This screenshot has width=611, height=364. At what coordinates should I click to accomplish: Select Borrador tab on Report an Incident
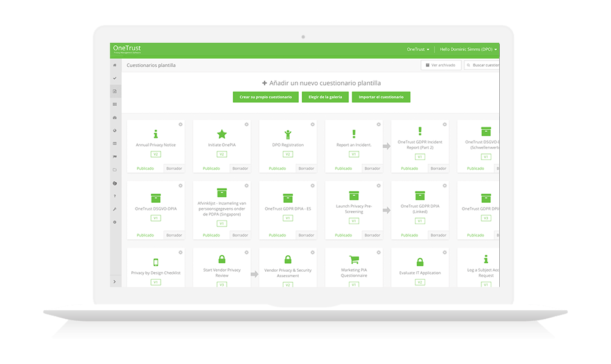coord(372,169)
